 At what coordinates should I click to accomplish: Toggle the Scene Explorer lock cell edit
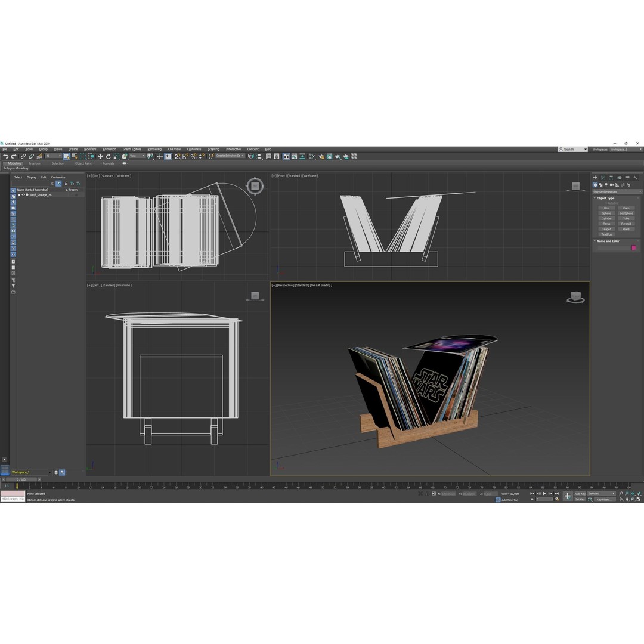(x=66, y=184)
